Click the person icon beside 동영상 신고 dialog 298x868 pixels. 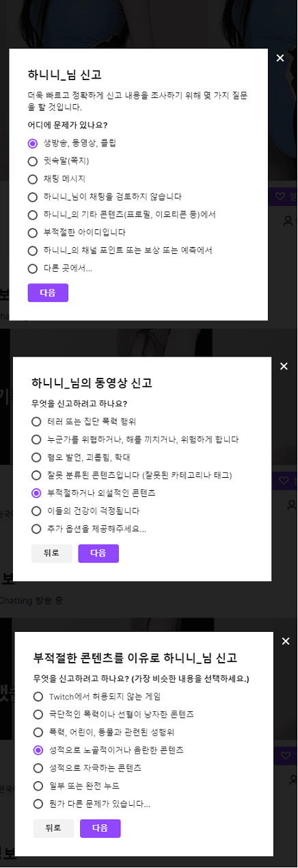pos(292,505)
